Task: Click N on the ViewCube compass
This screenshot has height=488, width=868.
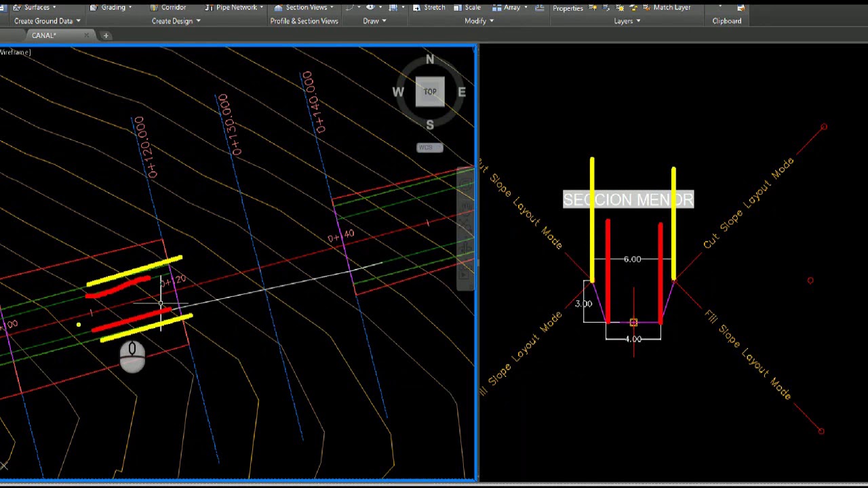Action: tap(430, 60)
